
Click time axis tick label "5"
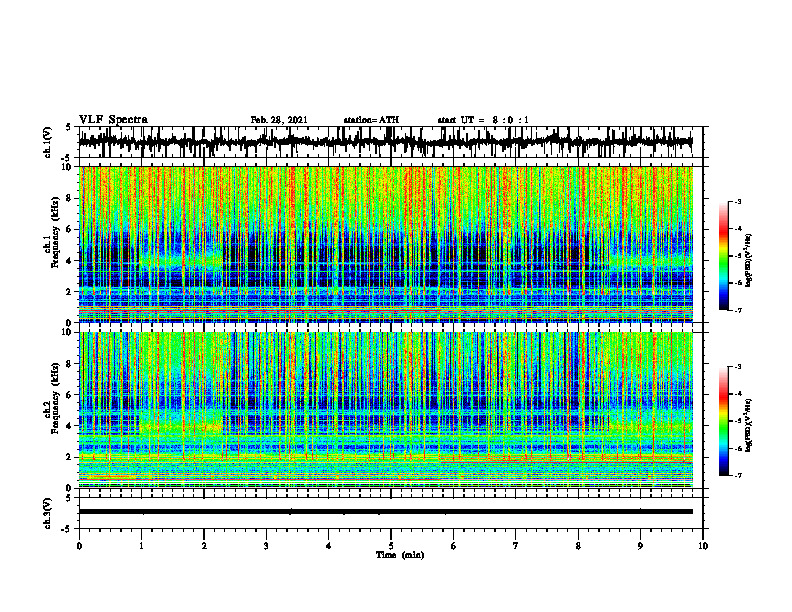pyautogui.click(x=391, y=546)
